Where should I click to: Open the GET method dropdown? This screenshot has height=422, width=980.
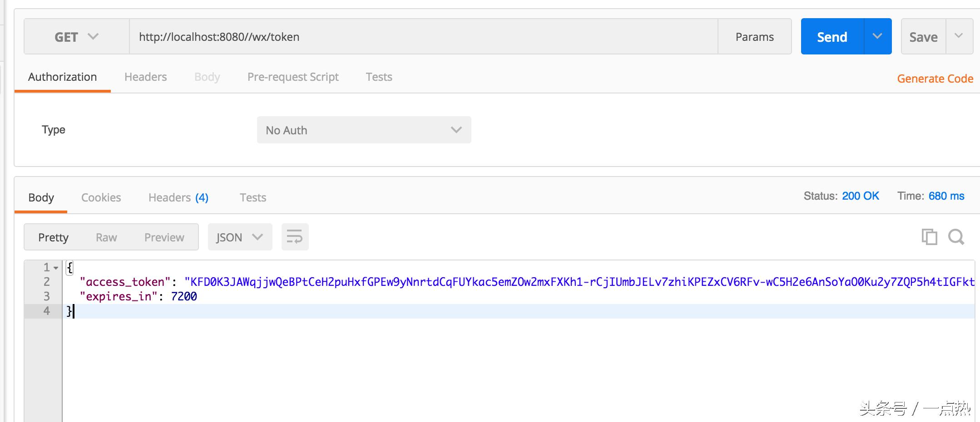point(76,37)
